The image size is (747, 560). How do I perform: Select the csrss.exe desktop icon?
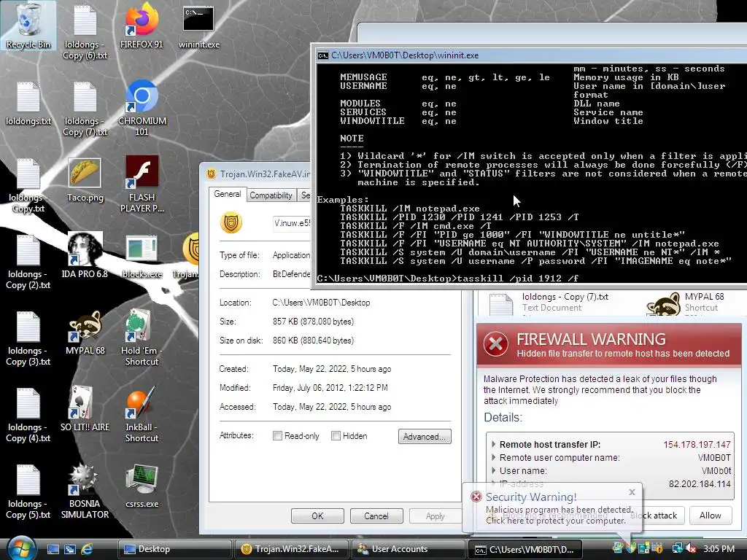[142, 486]
